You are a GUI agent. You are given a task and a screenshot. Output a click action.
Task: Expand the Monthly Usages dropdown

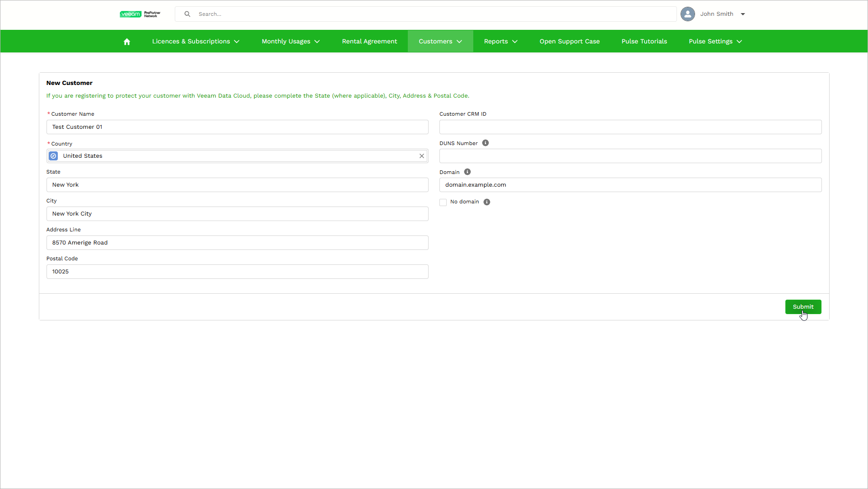291,42
